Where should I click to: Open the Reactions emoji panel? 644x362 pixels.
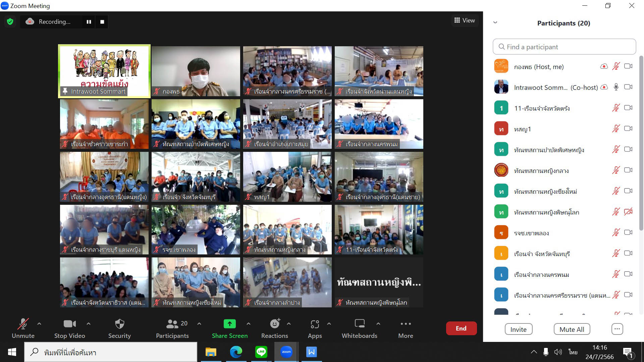click(x=274, y=328)
